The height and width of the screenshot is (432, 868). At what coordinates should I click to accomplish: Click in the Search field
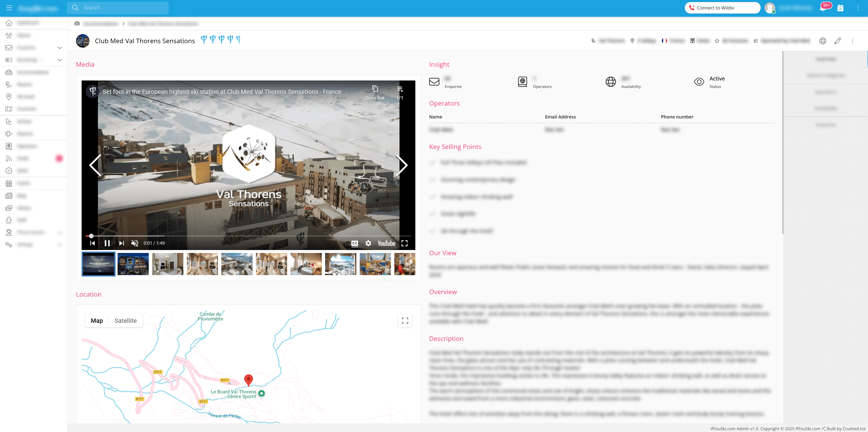click(118, 8)
